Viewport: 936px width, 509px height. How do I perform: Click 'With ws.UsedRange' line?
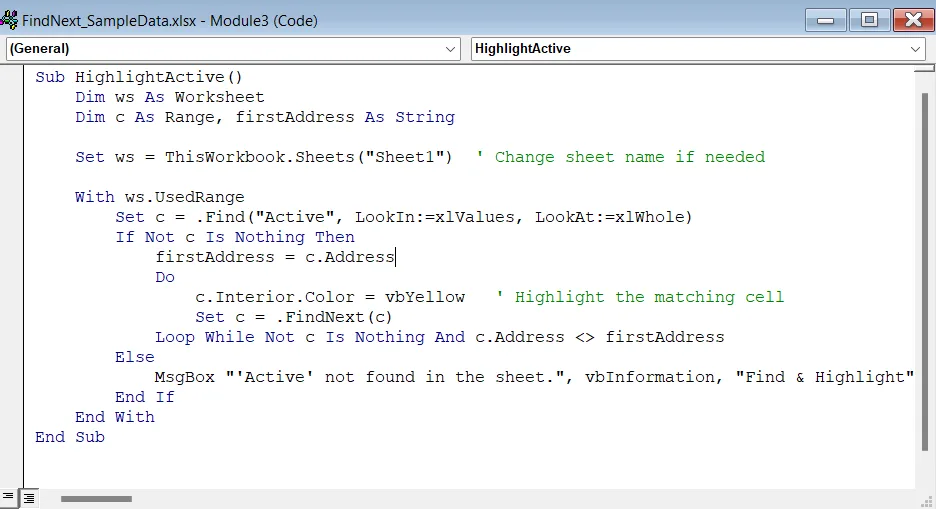[x=159, y=197]
